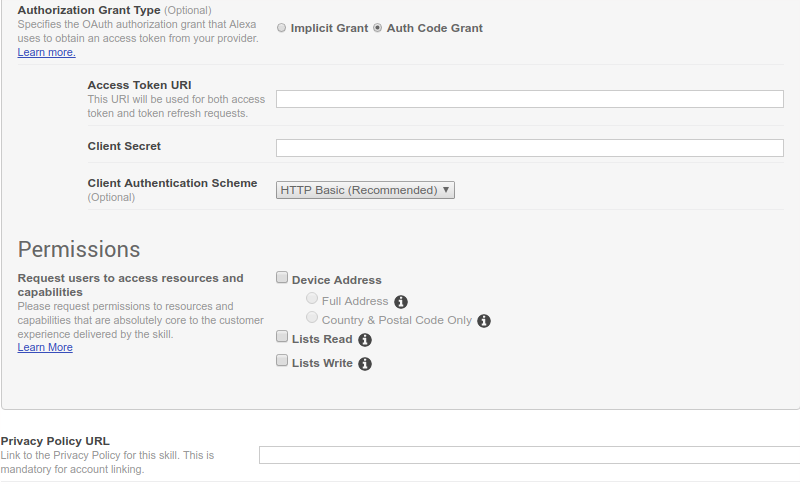
Task: Expand the Client Authentication Scheme dropdown
Action: click(x=365, y=190)
